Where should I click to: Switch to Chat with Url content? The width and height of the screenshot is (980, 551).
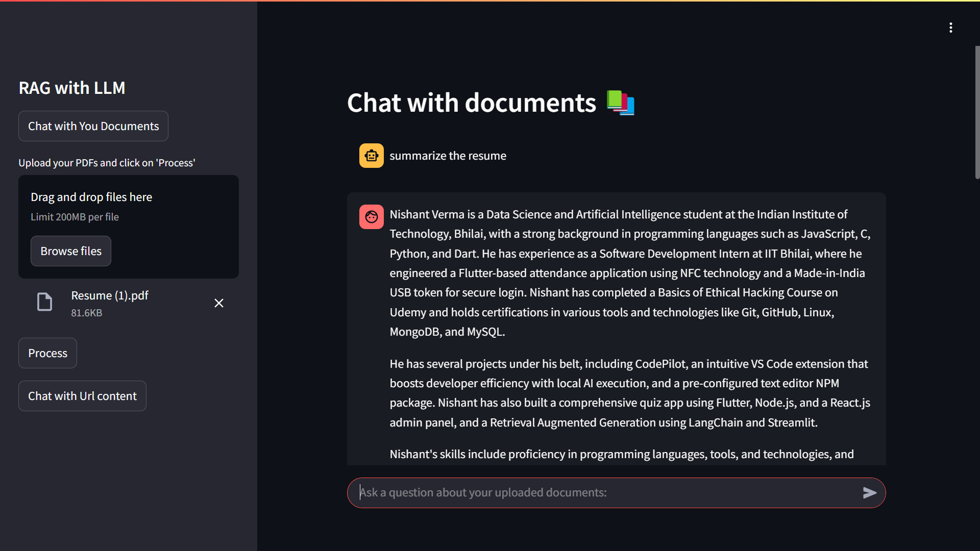[82, 396]
